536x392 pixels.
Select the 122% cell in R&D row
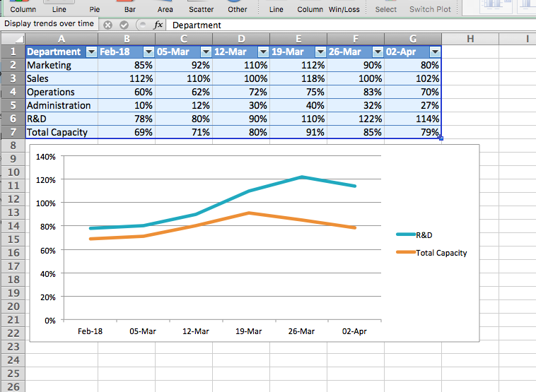tap(356, 119)
